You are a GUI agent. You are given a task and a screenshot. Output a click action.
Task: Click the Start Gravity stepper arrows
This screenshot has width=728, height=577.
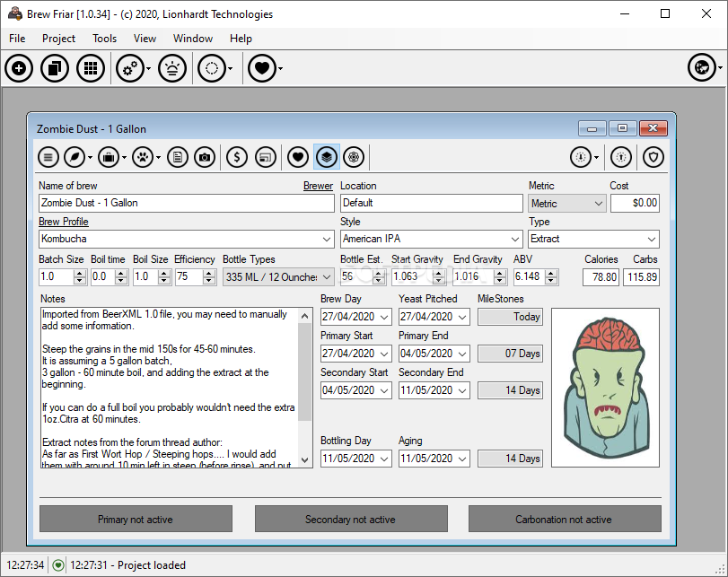tap(438, 277)
